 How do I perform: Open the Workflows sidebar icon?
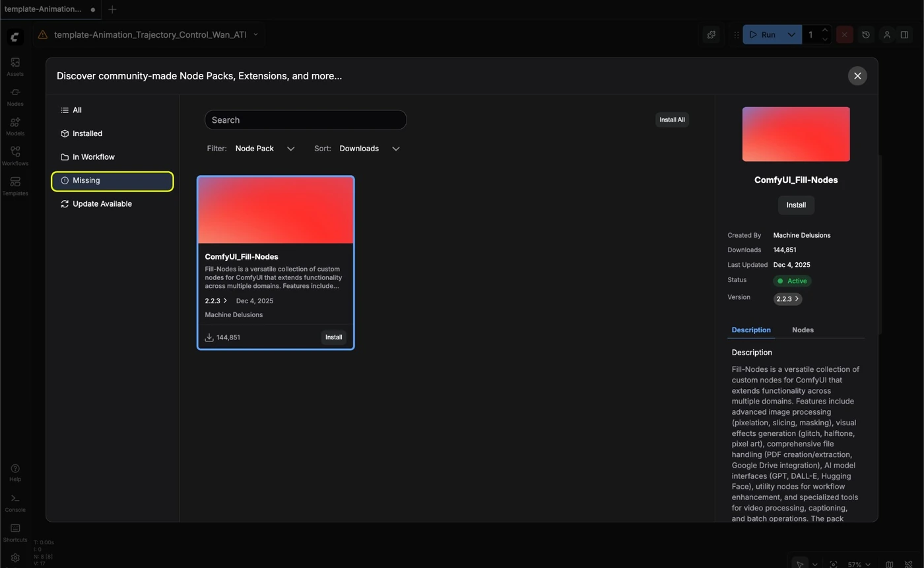(x=15, y=156)
